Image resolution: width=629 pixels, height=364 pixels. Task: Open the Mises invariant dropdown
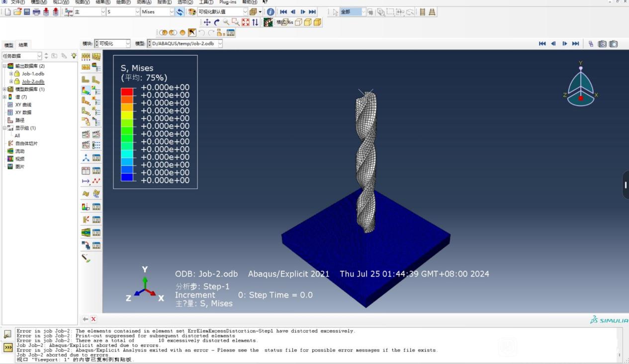(158, 12)
